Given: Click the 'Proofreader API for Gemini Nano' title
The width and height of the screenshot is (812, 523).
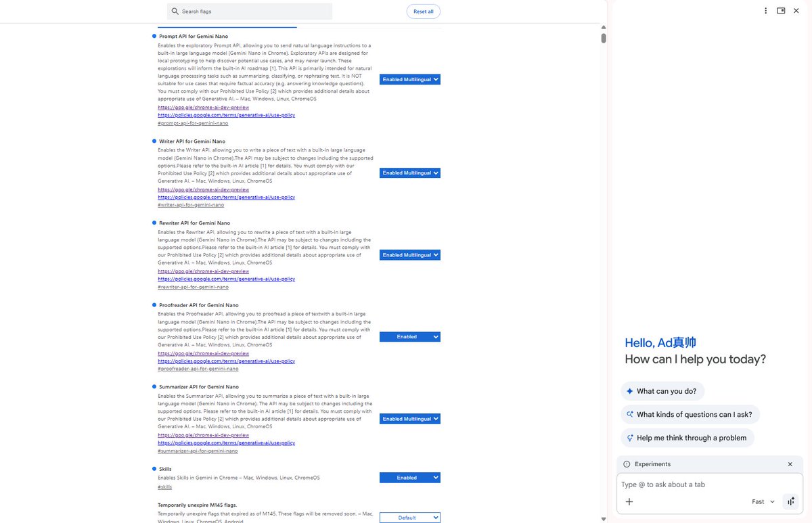Looking at the screenshot, I should coord(198,305).
